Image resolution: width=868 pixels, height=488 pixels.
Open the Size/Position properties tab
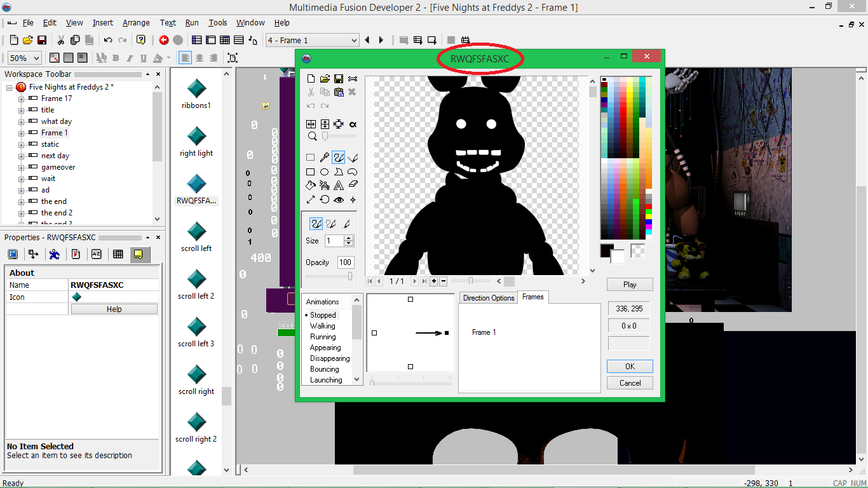[x=34, y=254]
